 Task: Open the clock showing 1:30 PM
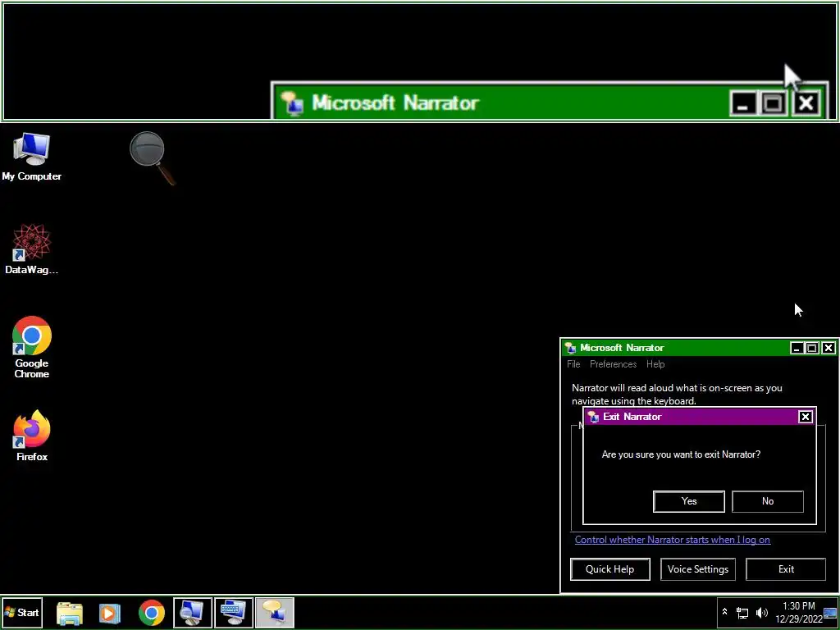[x=798, y=612]
